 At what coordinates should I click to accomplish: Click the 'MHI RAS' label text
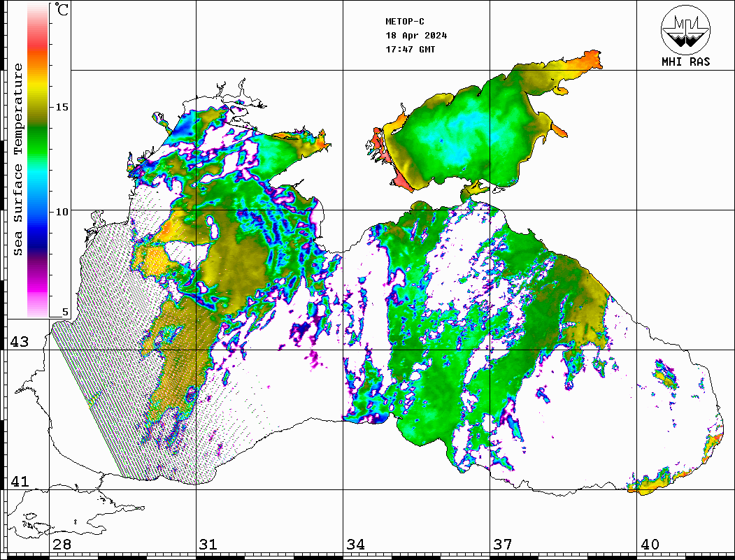coord(685,62)
